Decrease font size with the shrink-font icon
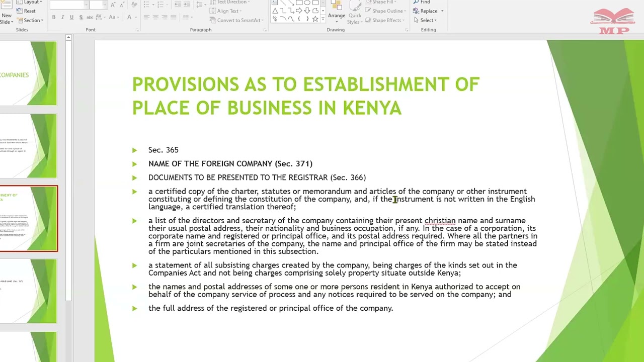Screen dimensions: 644x362 pyautogui.click(x=122, y=5)
